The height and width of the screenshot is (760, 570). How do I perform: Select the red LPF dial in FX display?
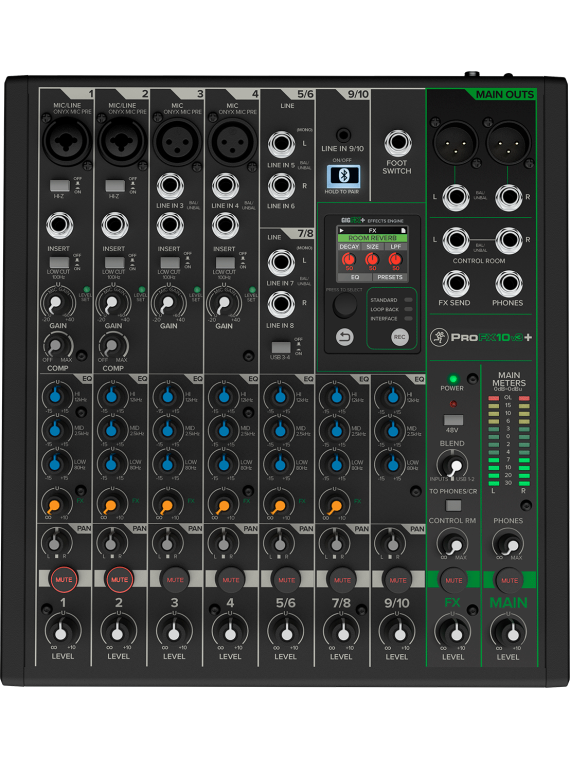click(x=395, y=260)
